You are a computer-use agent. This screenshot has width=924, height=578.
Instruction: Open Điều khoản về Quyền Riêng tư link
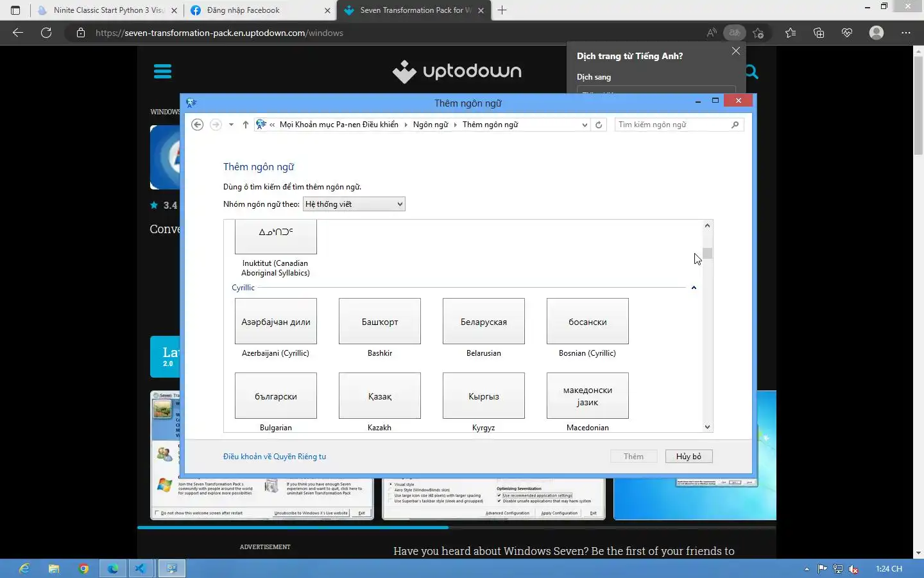pyautogui.click(x=275, y=457)
